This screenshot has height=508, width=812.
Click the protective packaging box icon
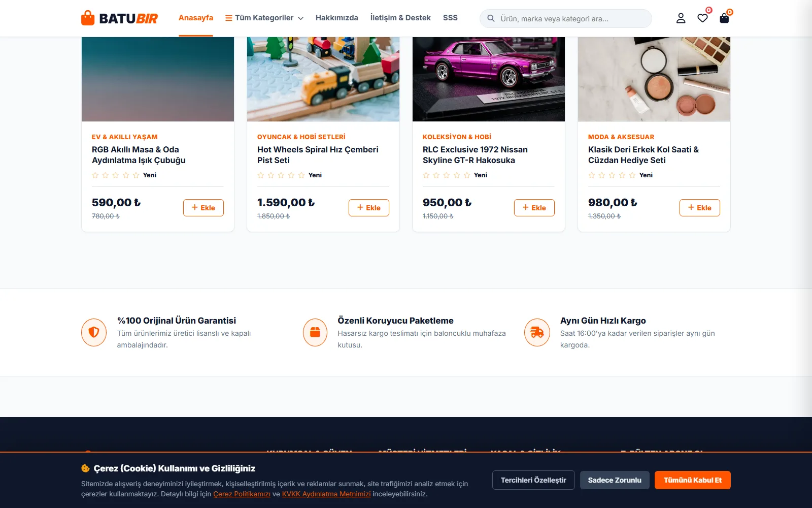315,332
